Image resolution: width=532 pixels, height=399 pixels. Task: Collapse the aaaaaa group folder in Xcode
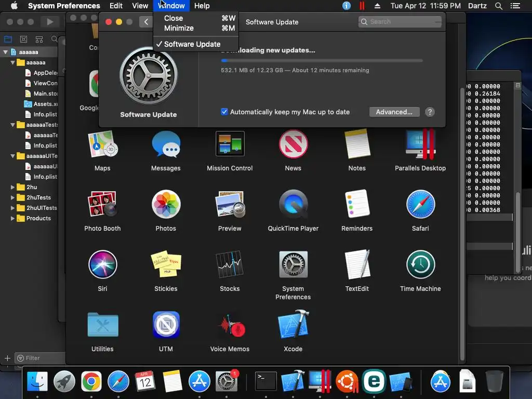click(12, 62)
